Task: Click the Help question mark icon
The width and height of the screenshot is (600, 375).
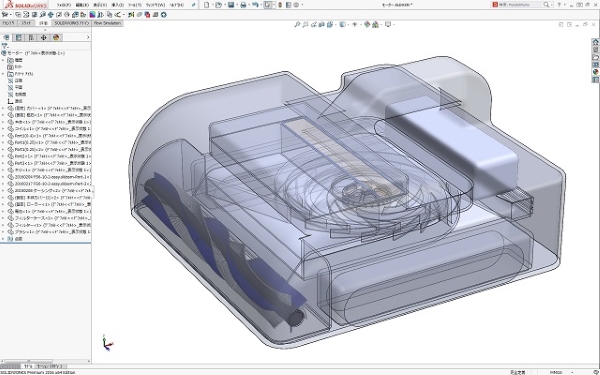Action: (559, 5)
